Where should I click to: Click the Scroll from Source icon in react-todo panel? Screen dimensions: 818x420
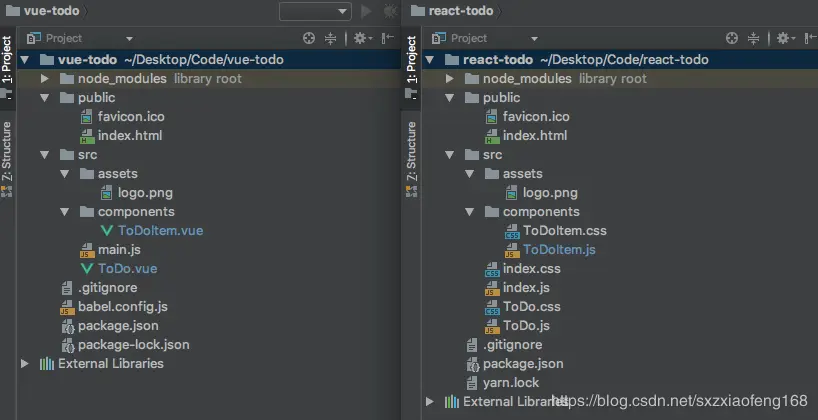[x=732, y=38]
